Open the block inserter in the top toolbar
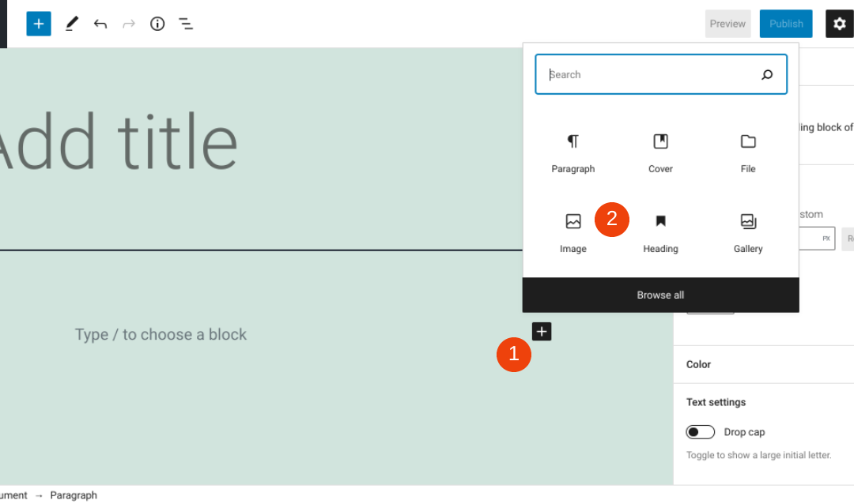The width and height of the screenshot is (854, 504). 38,24
